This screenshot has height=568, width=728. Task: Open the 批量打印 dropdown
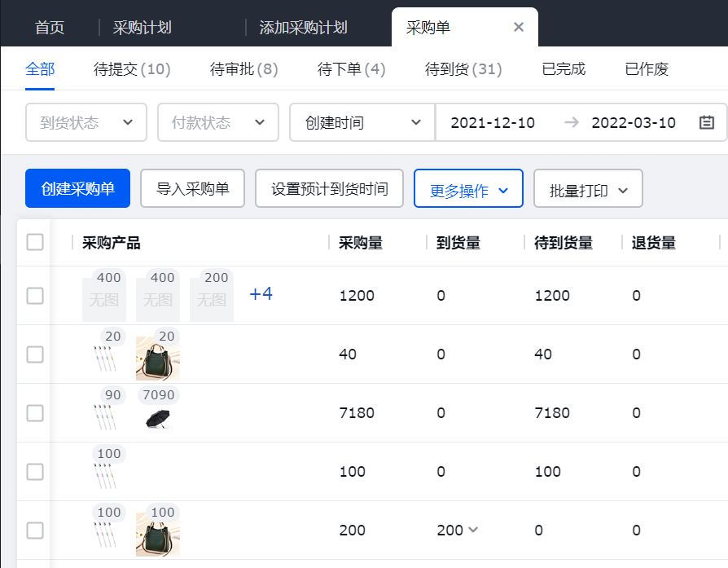point(588,188)
